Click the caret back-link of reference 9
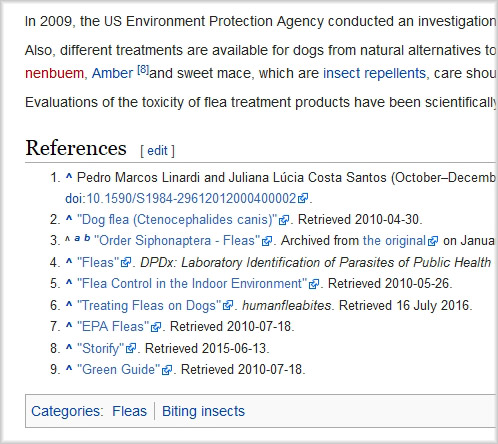This screenshot has width=498, height=444. (x=69, y=369)
